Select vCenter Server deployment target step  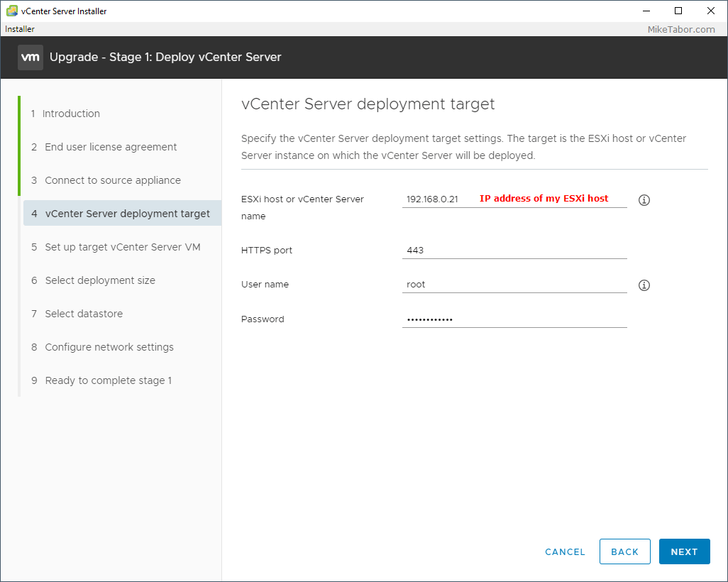[x=122, y=213]
